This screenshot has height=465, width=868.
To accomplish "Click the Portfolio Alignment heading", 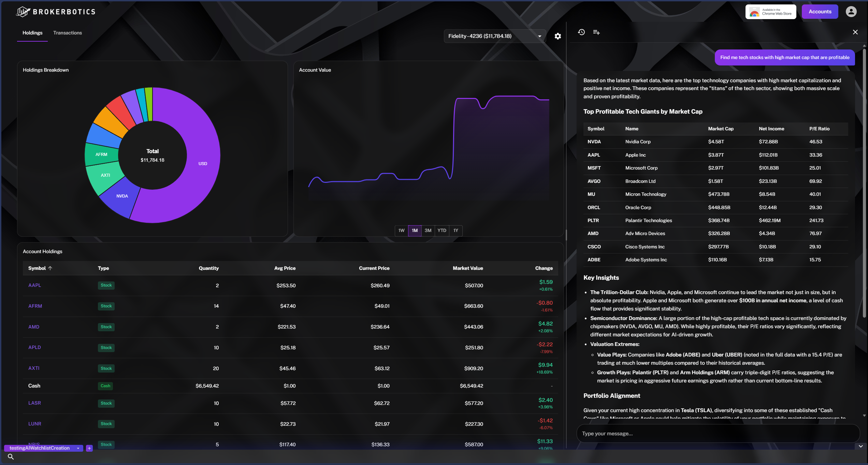I will point(612,396).
